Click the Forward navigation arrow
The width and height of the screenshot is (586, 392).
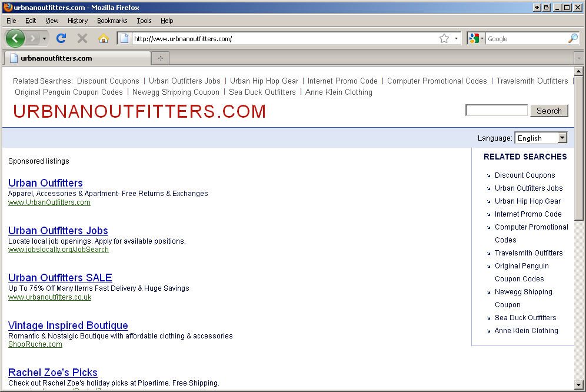(33, 38)
